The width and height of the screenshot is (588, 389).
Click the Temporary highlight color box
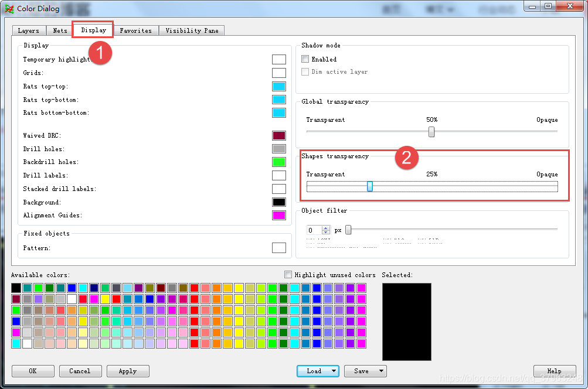pyautogui.click(x=278, y=60)
